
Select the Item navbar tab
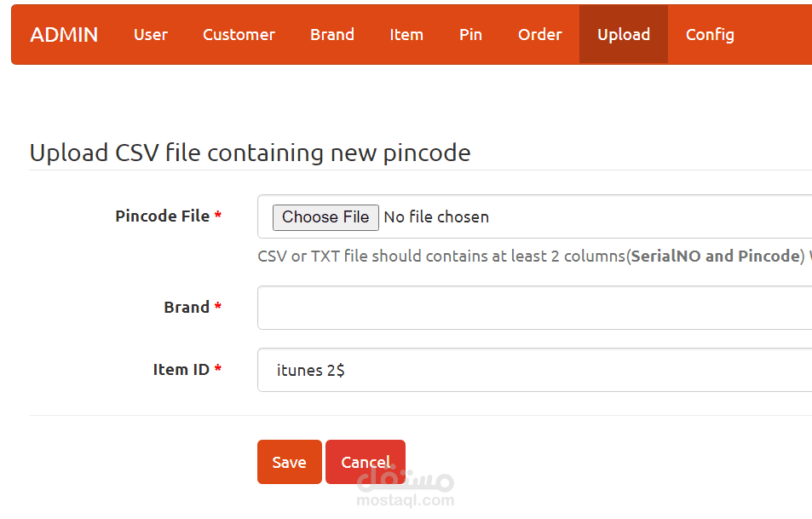(406, 35)
